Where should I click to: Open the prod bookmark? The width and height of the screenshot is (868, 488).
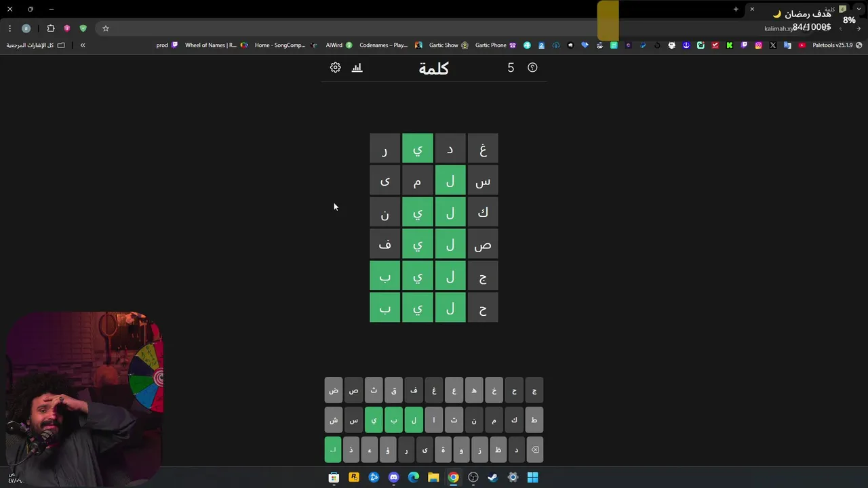[x=167, y=45]
